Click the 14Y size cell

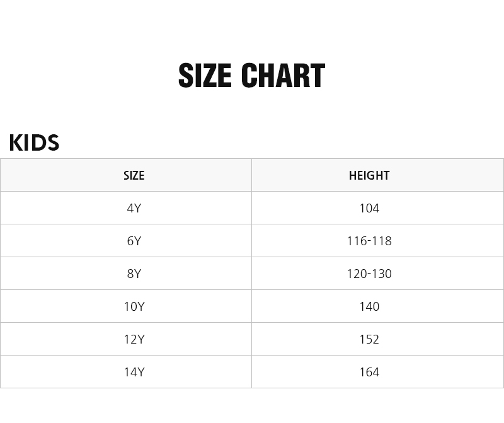[x=134, y=372]
